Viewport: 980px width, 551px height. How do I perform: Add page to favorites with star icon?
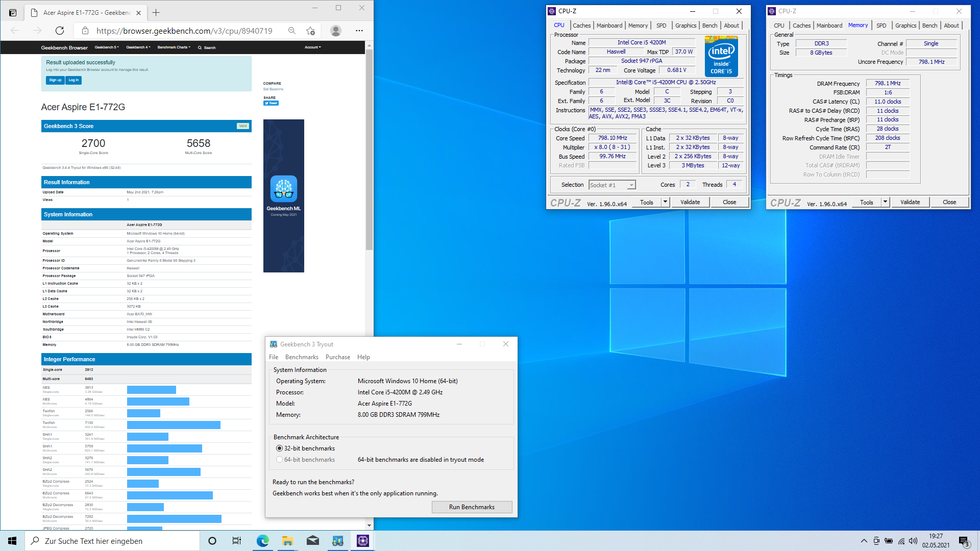tap(310, 31)
